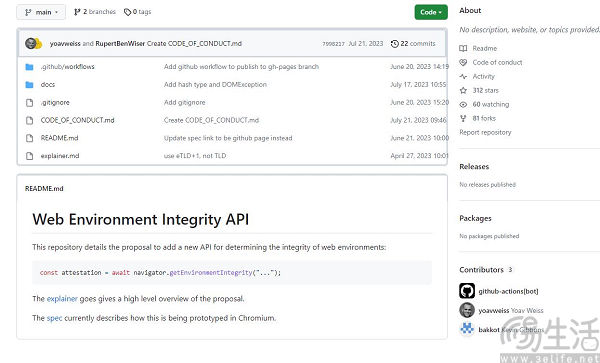Open the green Code dropdown button

pos(431,12)
